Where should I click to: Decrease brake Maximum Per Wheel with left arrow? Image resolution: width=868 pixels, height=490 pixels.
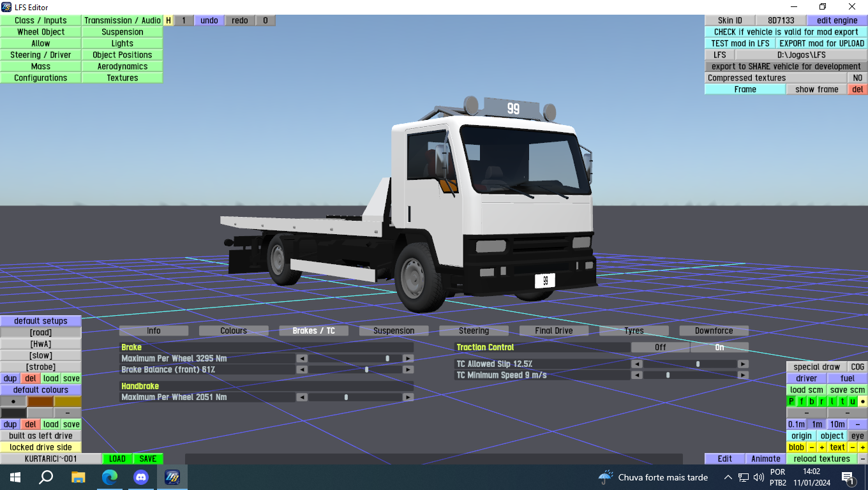point(302,359)
